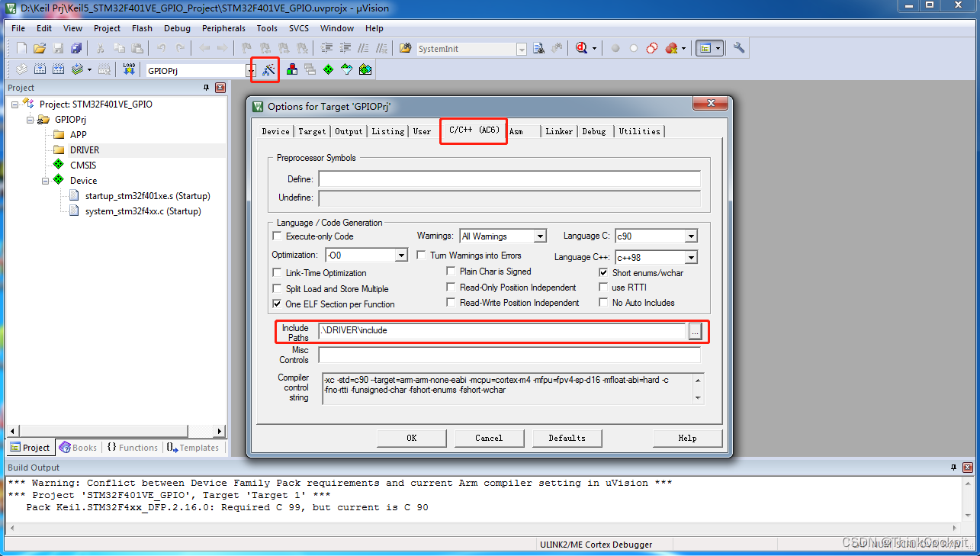Image resolution: width=980 pixels, height=556 pixels.
Task: Click the Translate file icon
Action: click(x=21, y=69)
